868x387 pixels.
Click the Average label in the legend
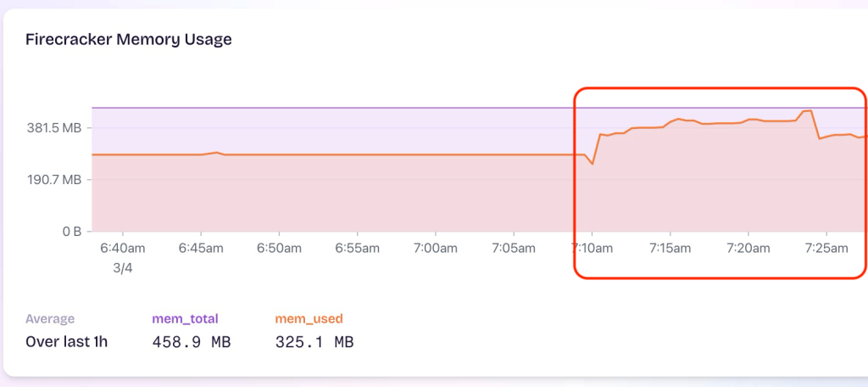pos(50,319)
